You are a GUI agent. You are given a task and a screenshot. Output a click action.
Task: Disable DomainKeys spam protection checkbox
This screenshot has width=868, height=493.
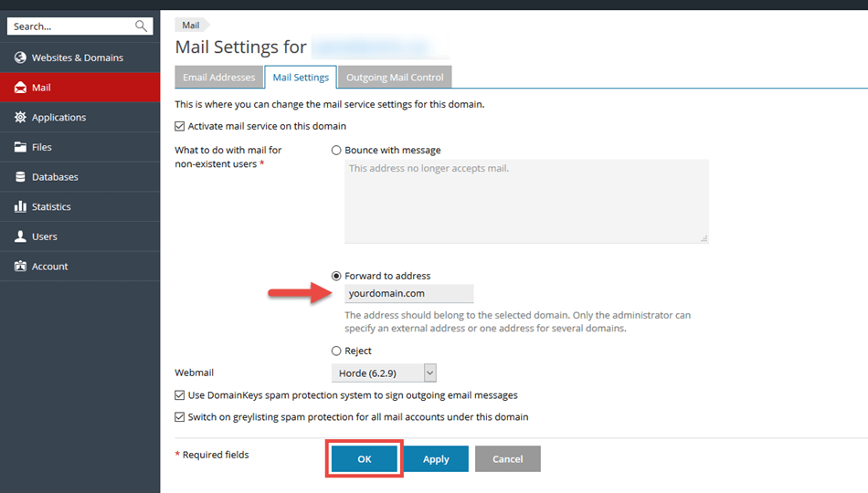(180, 395)
